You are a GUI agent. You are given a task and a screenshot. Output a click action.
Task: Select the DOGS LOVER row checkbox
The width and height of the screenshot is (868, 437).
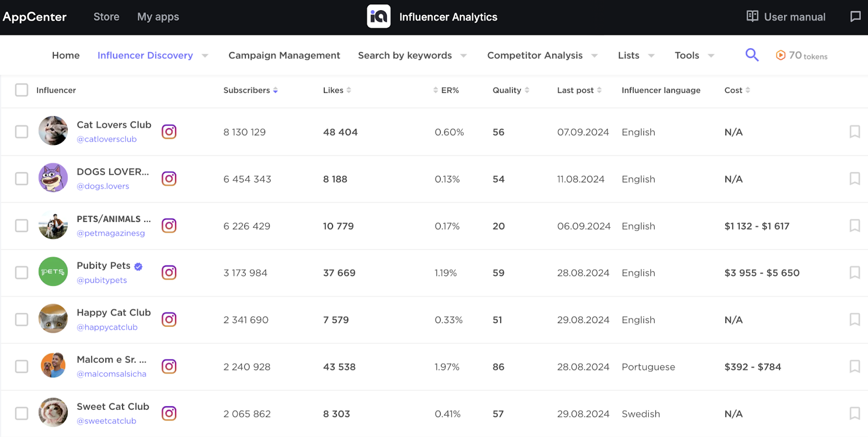[x=22, y=179]
